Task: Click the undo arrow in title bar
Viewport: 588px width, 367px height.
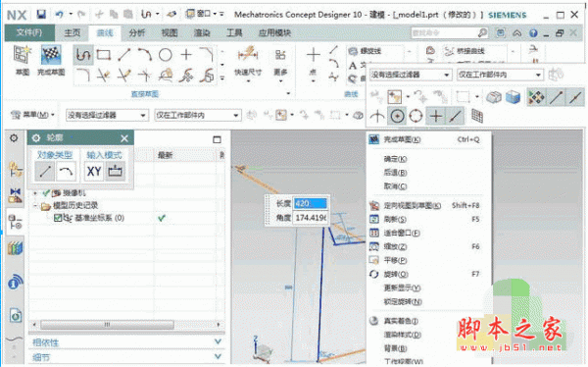Action: coord(60,15)
